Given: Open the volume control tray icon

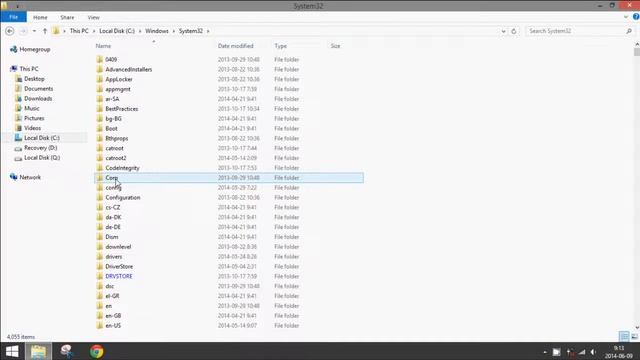Looking at the screenshot, I should tap(593, 352).
